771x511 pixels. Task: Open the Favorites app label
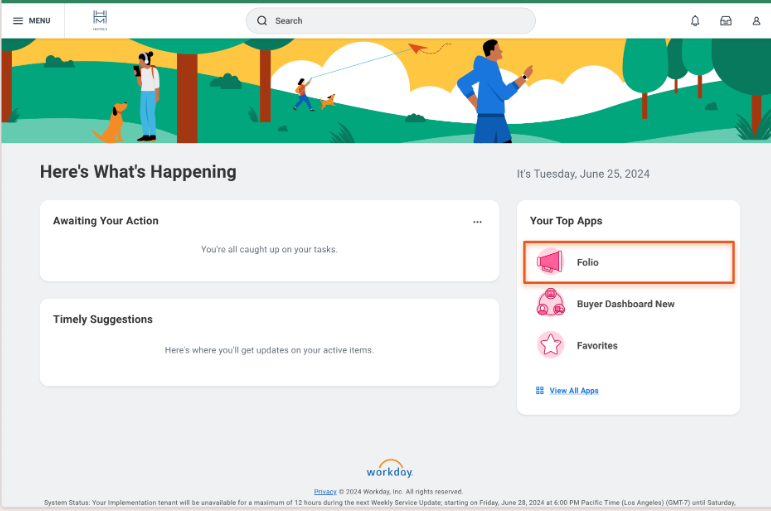pyautogui.click(x=597, y=346)
